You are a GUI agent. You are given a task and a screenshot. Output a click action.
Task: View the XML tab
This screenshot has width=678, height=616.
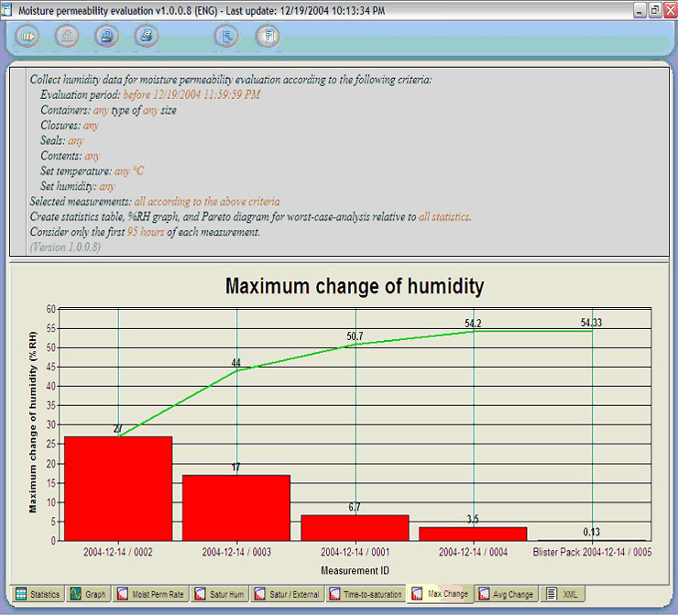[563, 594]
